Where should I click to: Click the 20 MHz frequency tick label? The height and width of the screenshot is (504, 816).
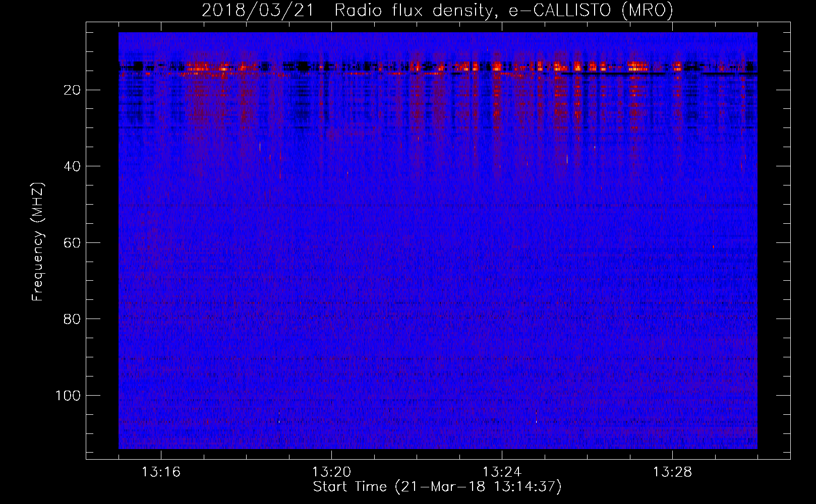(73, 90)
